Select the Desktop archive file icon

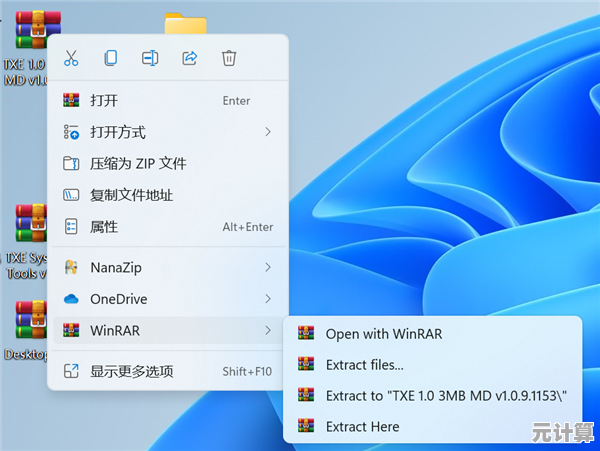coord(30,322)
